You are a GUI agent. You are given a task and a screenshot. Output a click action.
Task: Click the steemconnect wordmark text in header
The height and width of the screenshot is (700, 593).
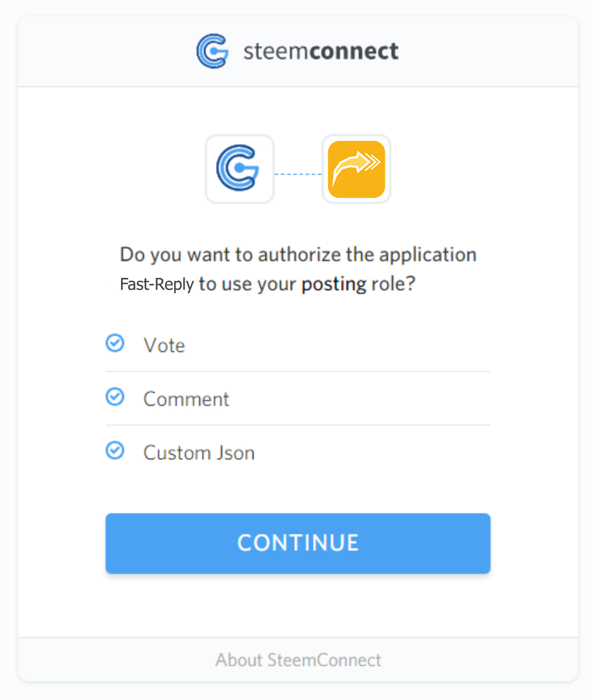tap(321, 51)
